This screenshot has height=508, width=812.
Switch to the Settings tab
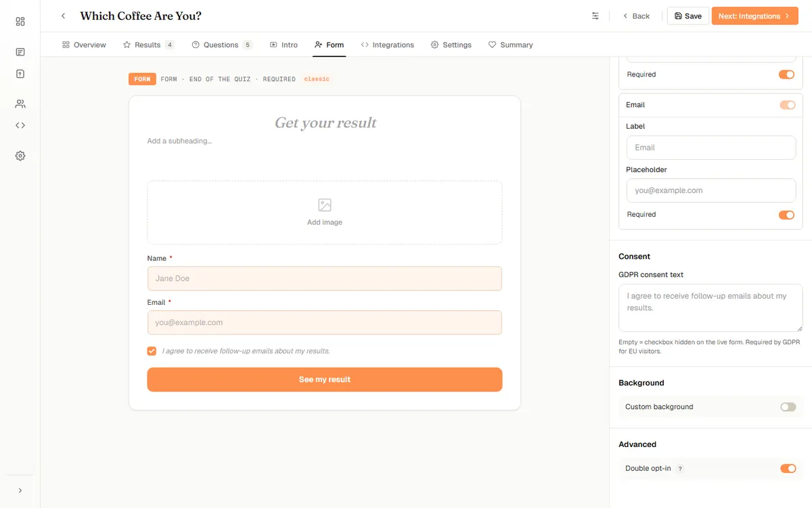click(451, 45)
